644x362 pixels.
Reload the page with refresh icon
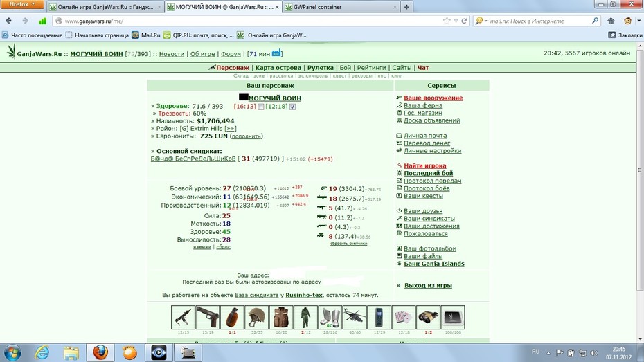point(464,21)
